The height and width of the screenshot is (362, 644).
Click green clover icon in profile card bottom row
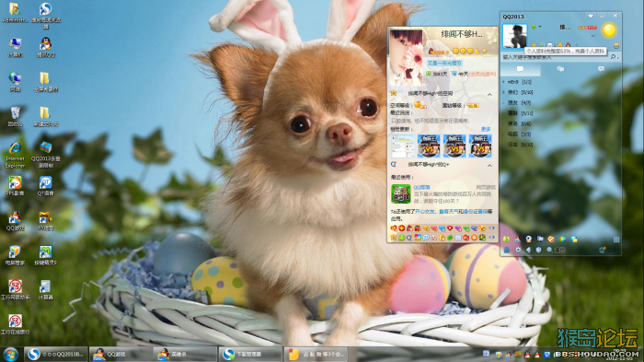click(x=450, y=238)
